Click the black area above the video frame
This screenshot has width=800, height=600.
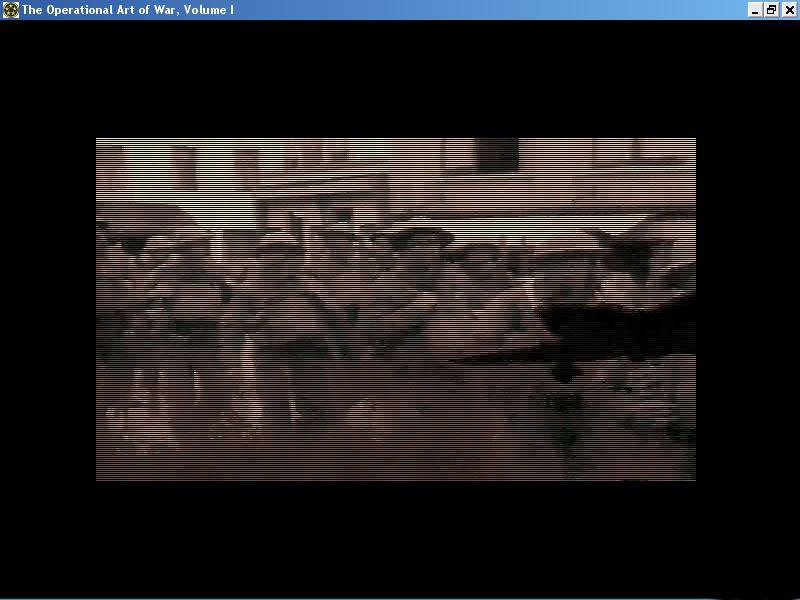click(x=396, y=80)
